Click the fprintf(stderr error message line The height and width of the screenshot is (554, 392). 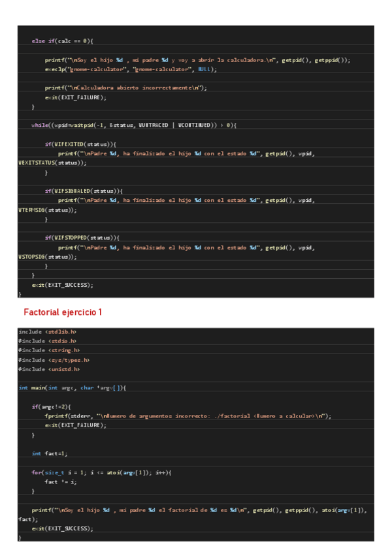(188, 416)
